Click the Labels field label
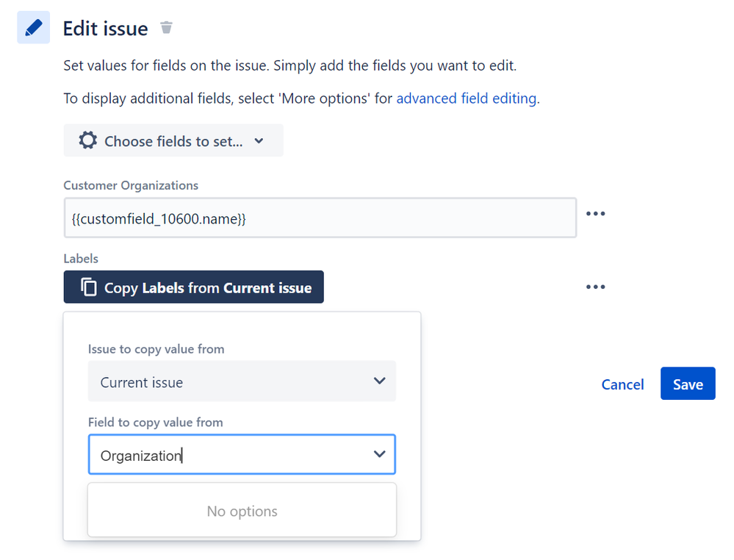The width and height of the screenshot is (734, 560). [81, 259]
